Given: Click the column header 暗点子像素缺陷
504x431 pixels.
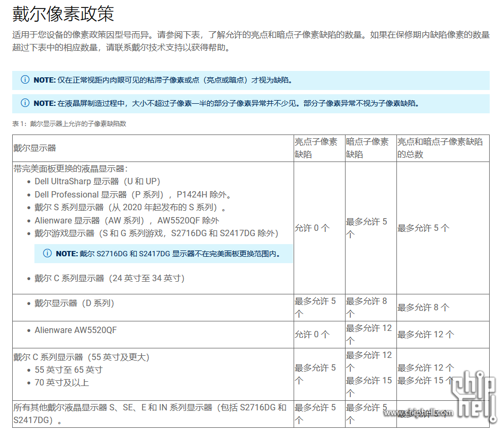Looking at the screenshot, I should [x=367, y=148].
